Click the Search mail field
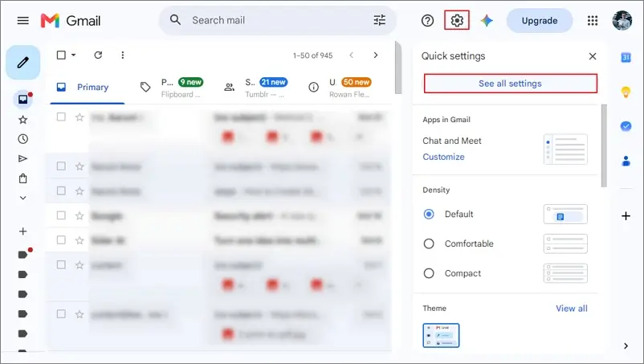Screen dimensions: 644x364 [279, 20]
